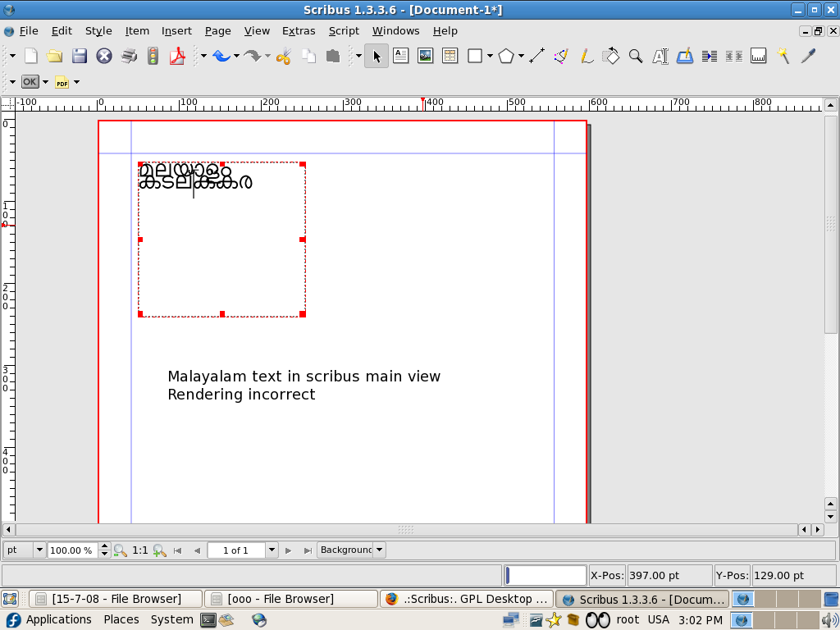Expand the Insert Shape dropdown arrow
This screenshot has height=630, width=840.
tap(490, 57)
